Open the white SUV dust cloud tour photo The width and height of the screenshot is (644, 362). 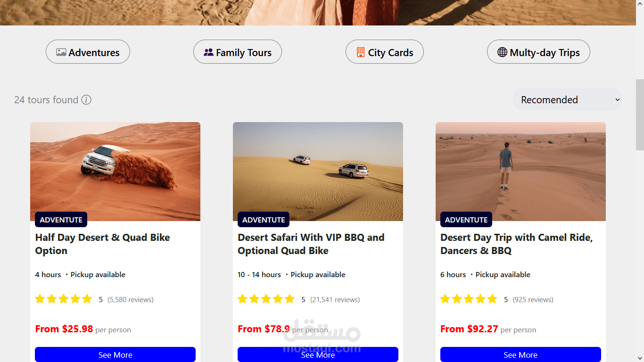coord(115,172)
